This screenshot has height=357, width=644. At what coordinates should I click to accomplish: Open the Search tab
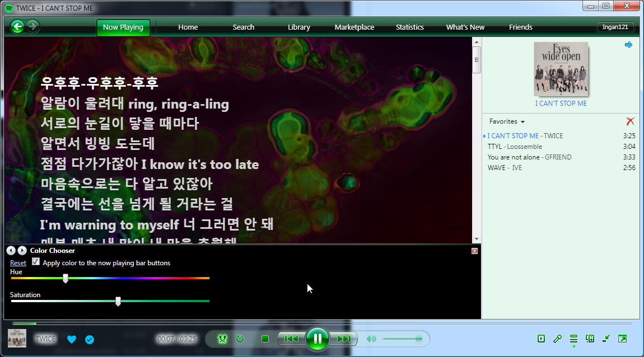[x=244, y=27]
